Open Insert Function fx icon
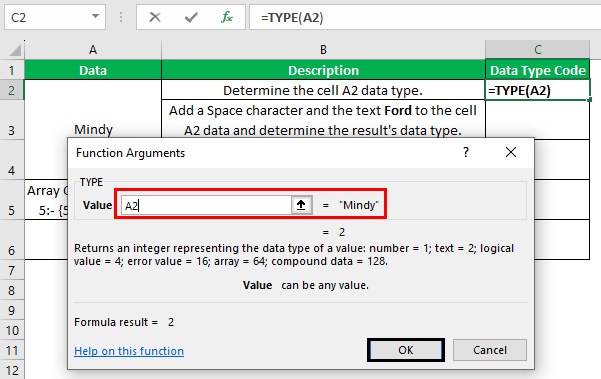601x379 pixels. click(x=227, y=17)
